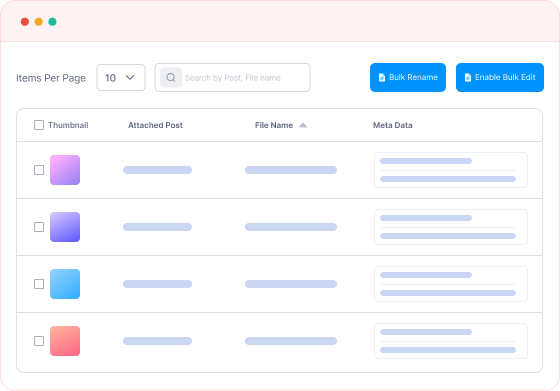560x391 pixels.
Task: Open the Meta Data box in the purple-pink thumbnail row
Action: (x=451, y=170)
